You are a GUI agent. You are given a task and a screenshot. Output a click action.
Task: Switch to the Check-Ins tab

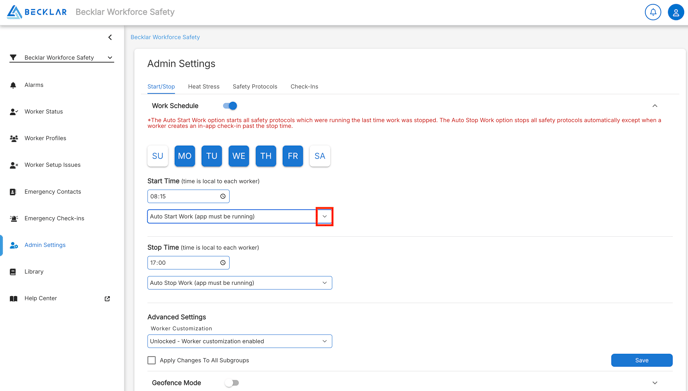pyautogui.click(x=304, y=86)
